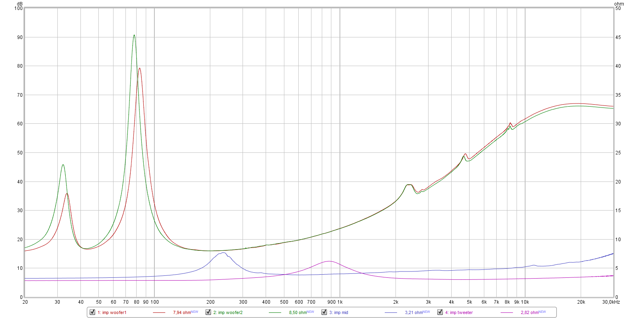The height and width of the screenshot is (318, 644).
Task: Click the '4: imp tweeter' legend label
Action: coord(459,313)
